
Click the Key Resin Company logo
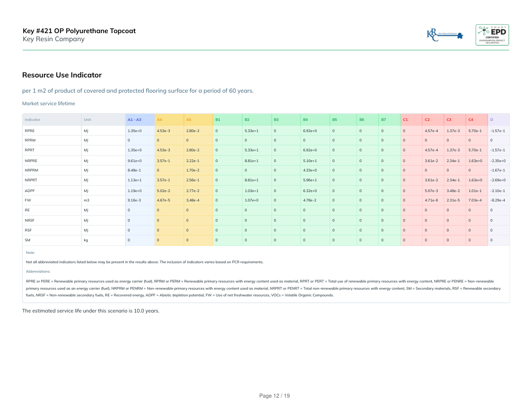click(x=445, y=34)
